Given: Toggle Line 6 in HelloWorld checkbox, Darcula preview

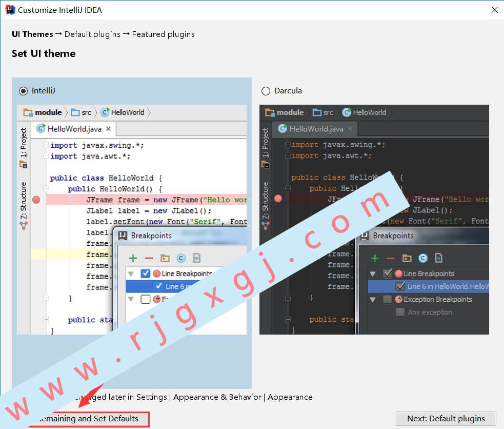Looking at the screenshot, I should coord(400,286).
